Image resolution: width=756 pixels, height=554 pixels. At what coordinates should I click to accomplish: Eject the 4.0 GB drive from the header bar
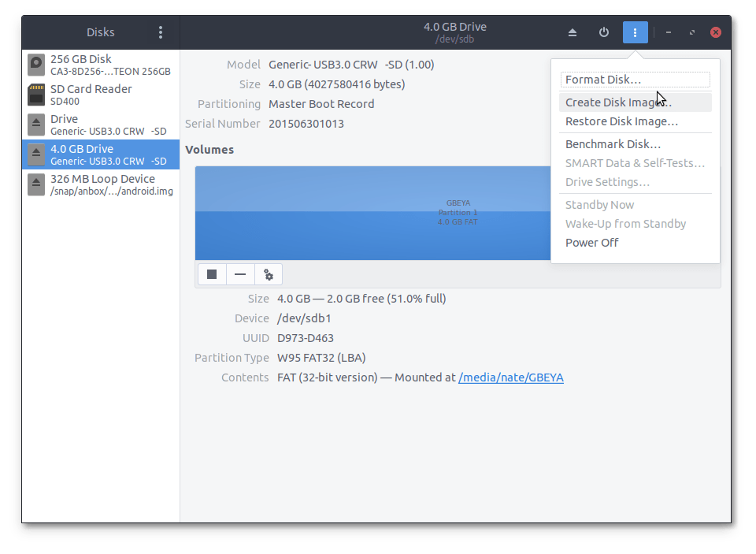pos(573,32)
